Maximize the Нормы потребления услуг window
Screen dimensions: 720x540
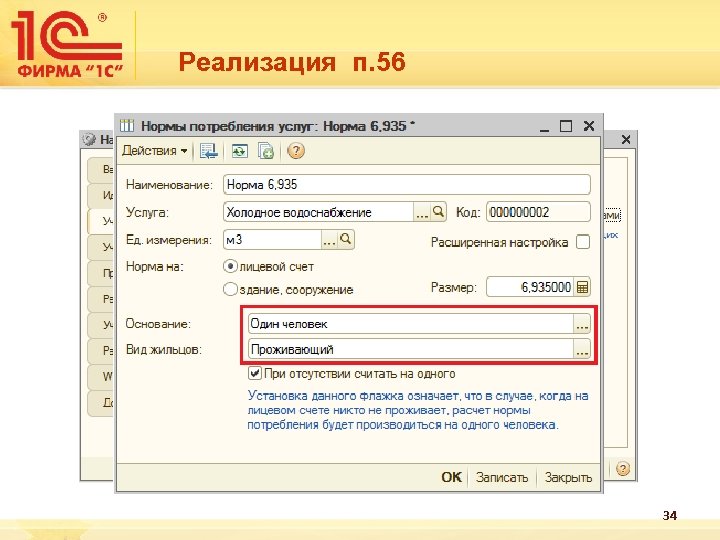pyautogui.click(x=566, y=126)
